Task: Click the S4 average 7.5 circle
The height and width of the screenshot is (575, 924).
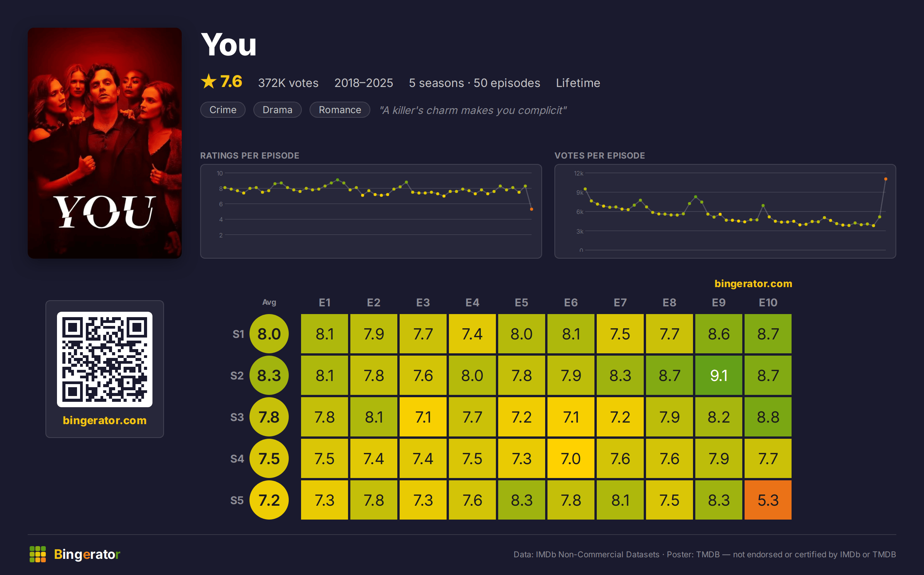Action: [269, 458]
